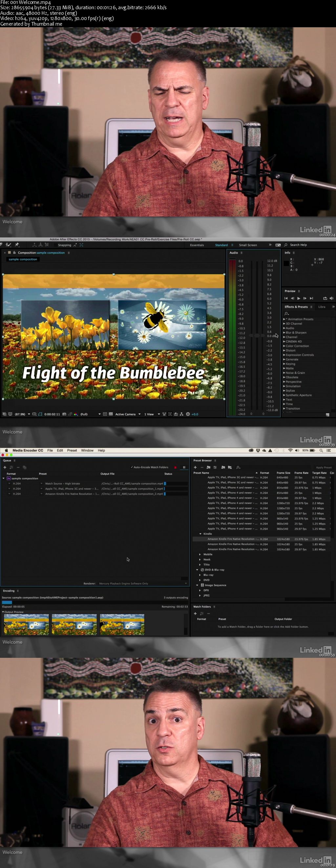Screen dimensions: 336x868
Task: Click the Apply Preset button
Action: click(x=324, y=467)
